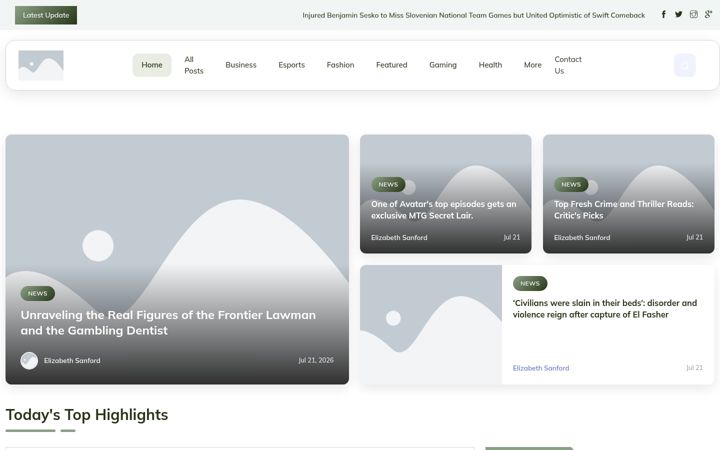Open the Gaming category menu

443,65
